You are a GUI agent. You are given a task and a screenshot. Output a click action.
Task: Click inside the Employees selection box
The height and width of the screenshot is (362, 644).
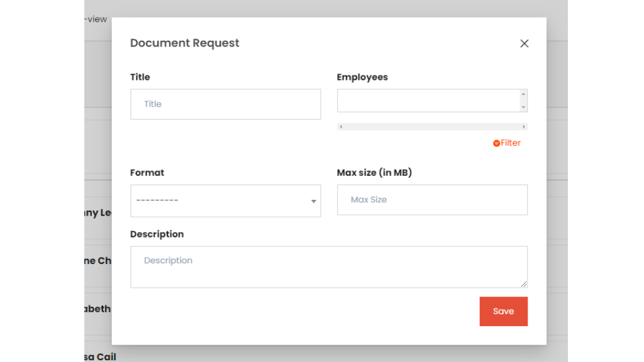[428, 101]
